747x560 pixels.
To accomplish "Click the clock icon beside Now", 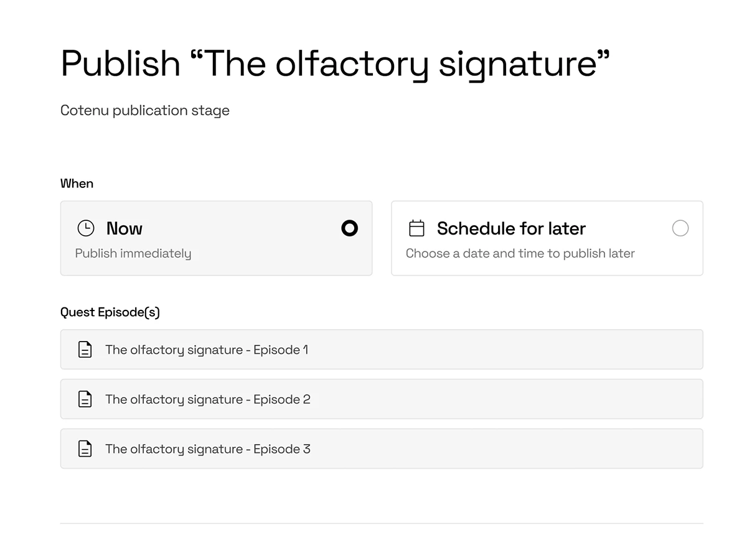I will (x=85, y=228).
